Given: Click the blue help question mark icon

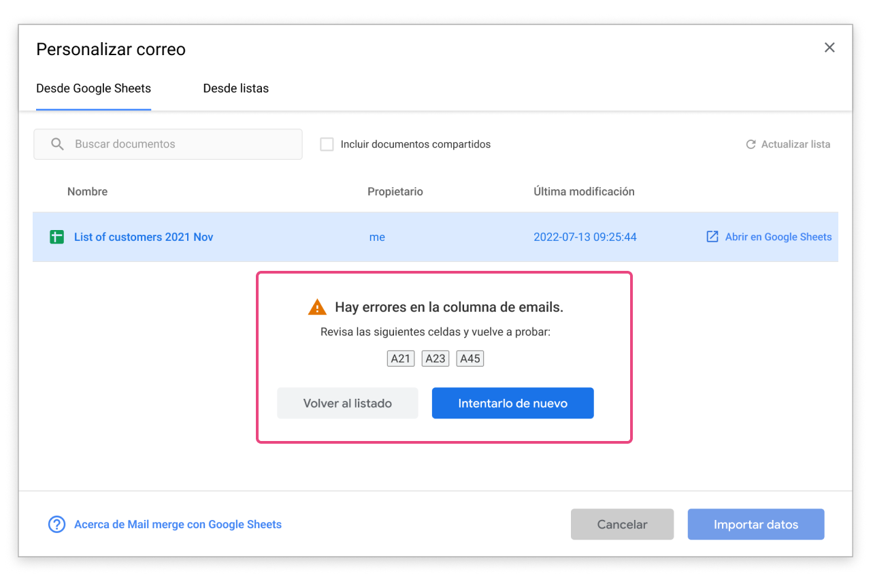Looking at the screenshot, I should tap(56, 525).
